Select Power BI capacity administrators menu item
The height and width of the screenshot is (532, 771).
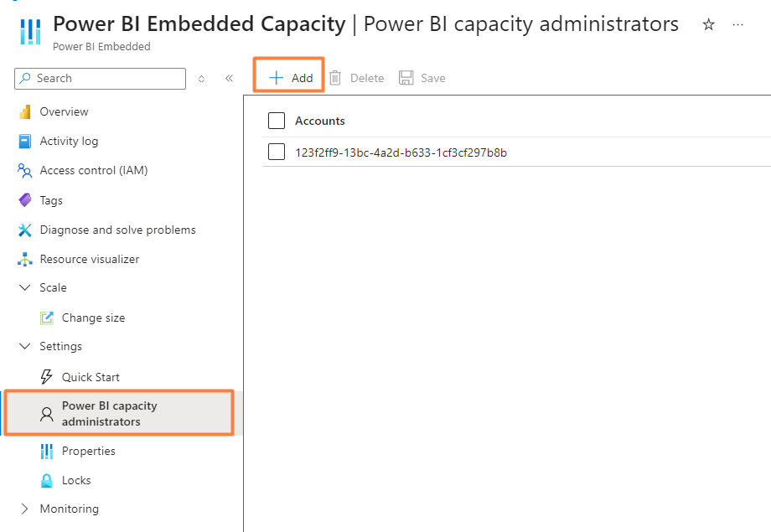click(109, 414)
